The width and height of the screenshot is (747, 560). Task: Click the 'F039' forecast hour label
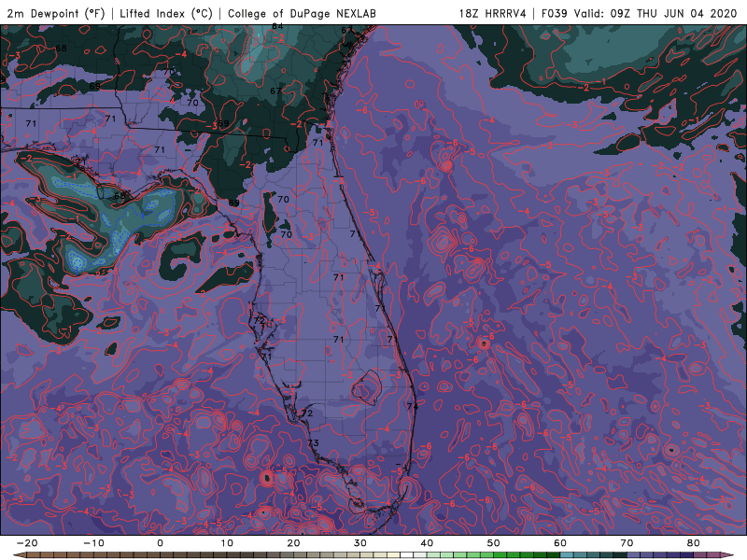[554, 13]
